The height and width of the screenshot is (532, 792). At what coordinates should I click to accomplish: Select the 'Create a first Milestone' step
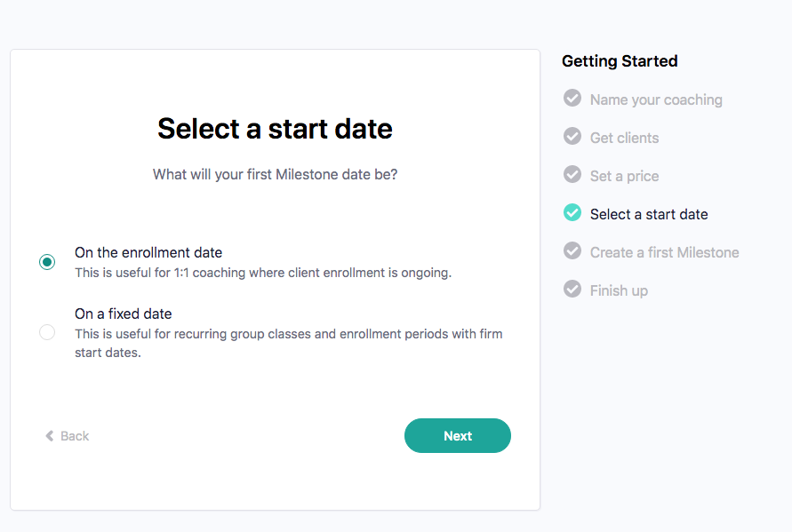(665, 252)
